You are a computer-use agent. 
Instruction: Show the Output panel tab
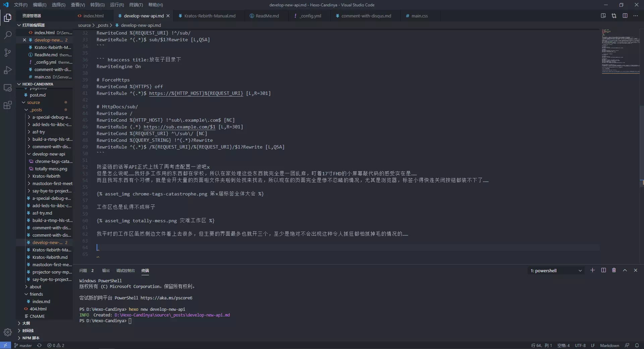106,271
